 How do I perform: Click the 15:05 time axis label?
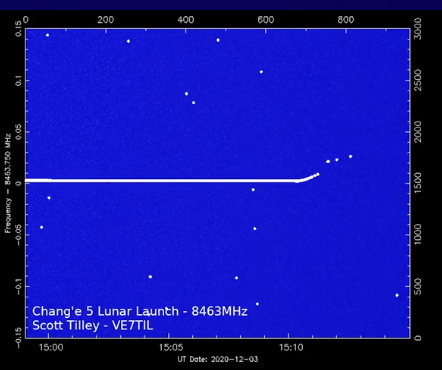coord(171,348)
